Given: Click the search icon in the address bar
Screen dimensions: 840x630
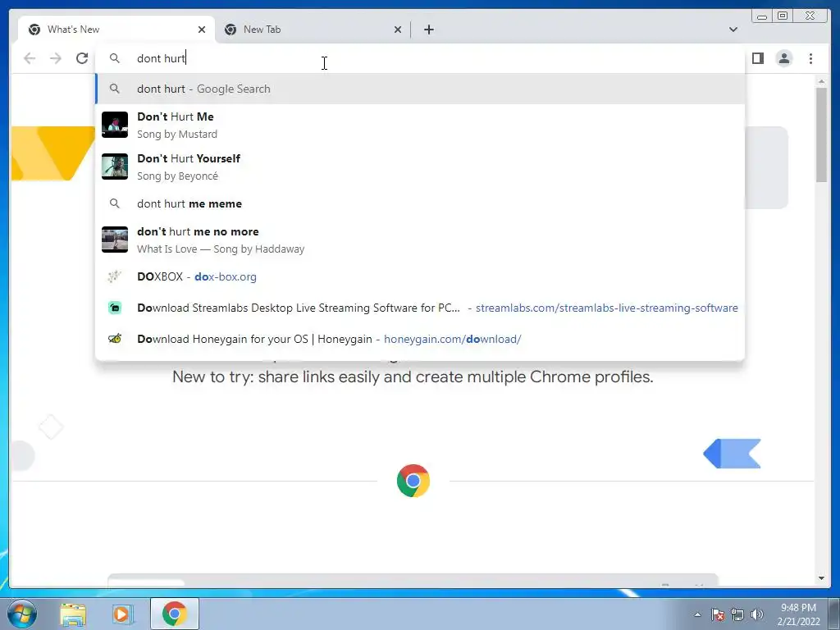Looking at the screenshot, I should pyautogui.click(x=114, y=58).
